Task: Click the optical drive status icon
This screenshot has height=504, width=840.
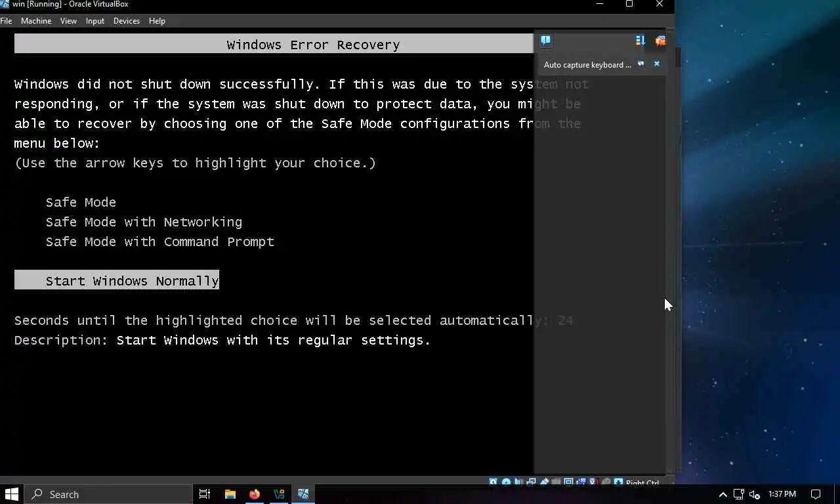Action: pos(506,482)
